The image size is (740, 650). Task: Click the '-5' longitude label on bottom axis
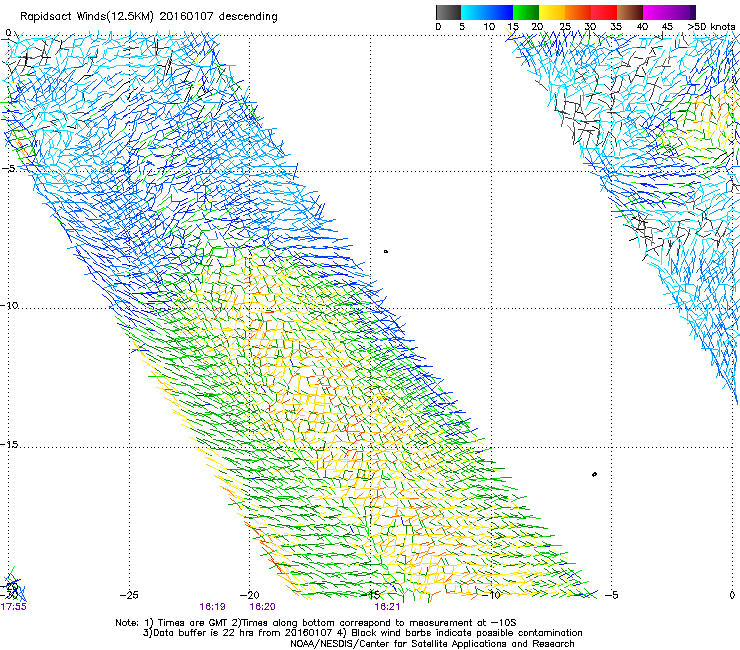pos(612,595)
